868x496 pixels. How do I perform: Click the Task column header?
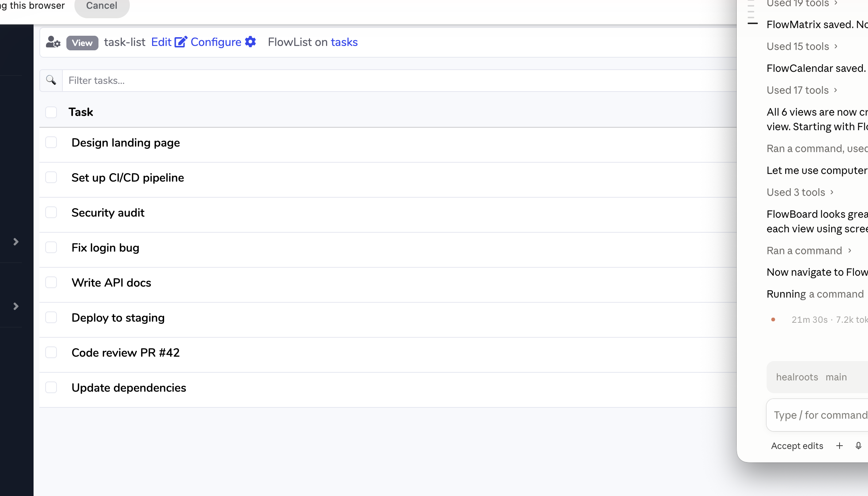tap(81, 112)
